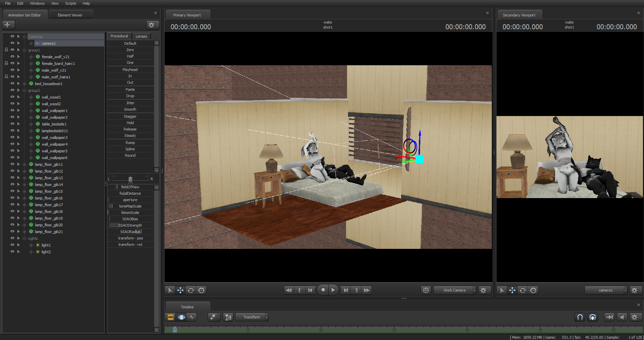The image size is (644, 340).
Task: Toggle visibility of light1
Action: point(12,245)
